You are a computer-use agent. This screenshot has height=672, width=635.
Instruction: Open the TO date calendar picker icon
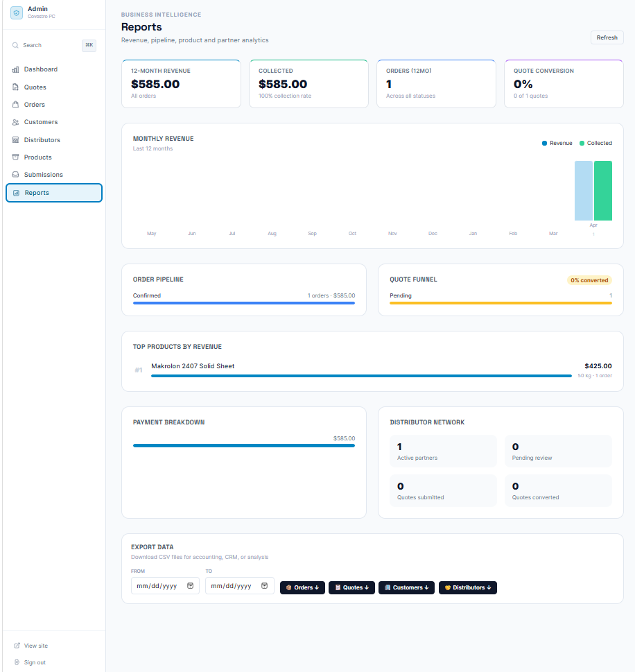[264, 586]
